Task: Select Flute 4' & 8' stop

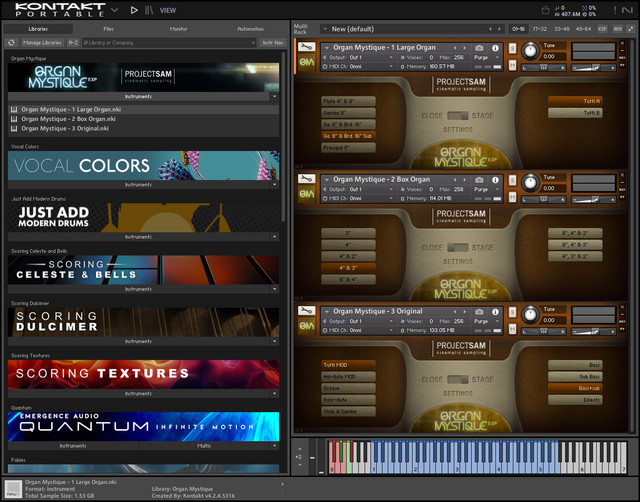Action: (x=348, y=101)
